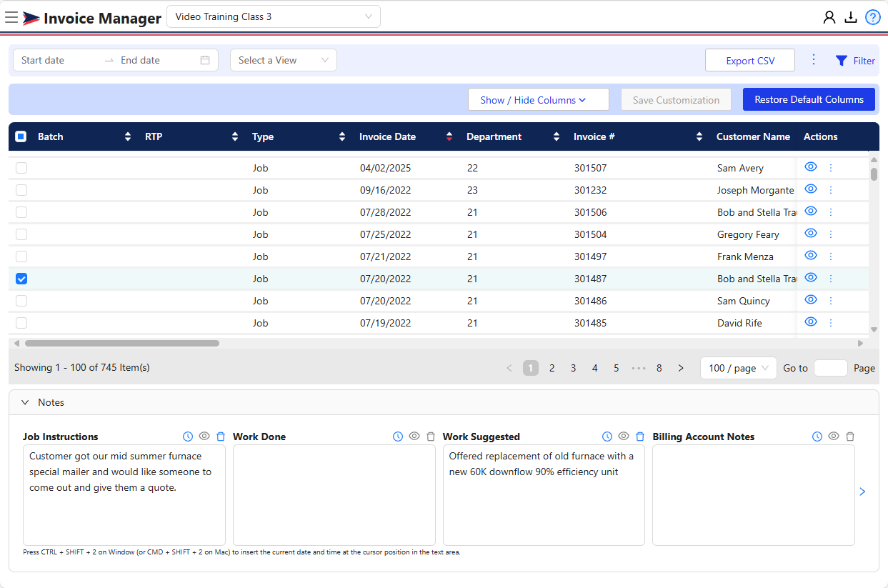Open the more options dots beside Export CSV
This screenshot has height=588, width=888.
(x=814, y=59)
